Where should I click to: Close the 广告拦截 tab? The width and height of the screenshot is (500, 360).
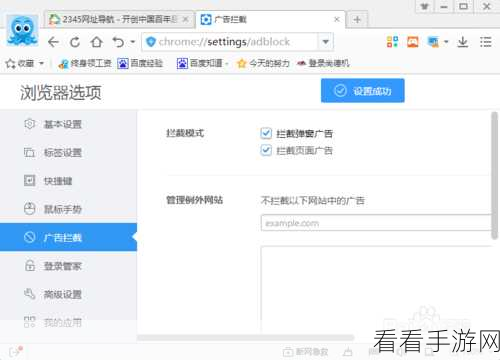coord(337,19)
